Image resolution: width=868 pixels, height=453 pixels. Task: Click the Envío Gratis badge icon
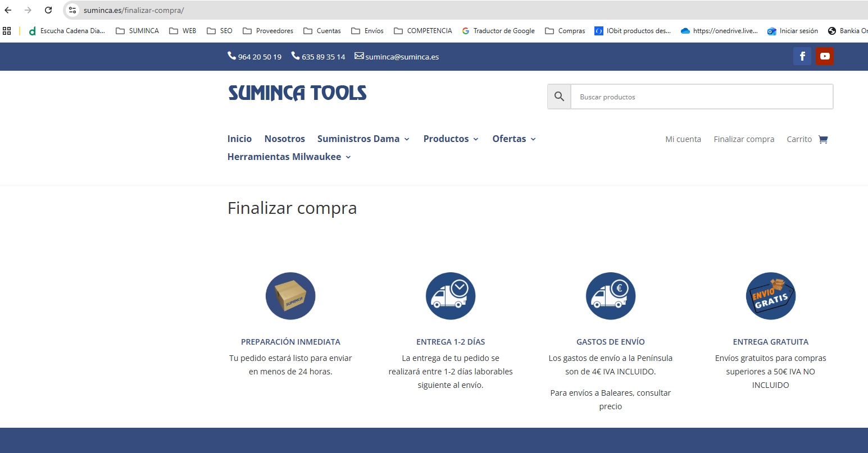click(770, 296)
